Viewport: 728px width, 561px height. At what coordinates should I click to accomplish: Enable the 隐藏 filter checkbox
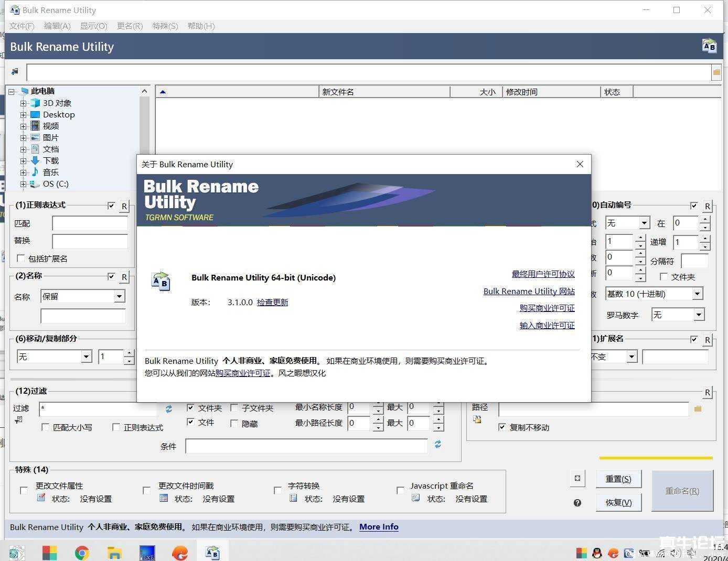tap(234, 423)
